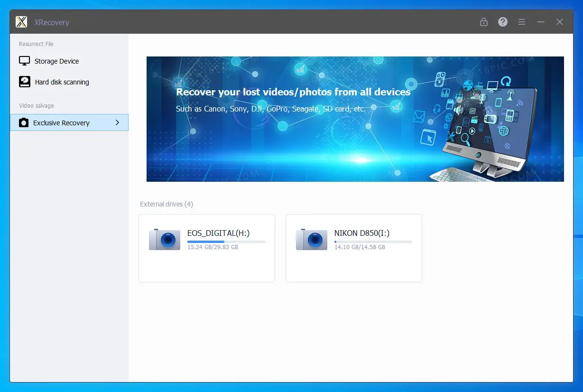Viewport: 583px width, 392px height.
Task: Click the EOS_DIGITAL storage usage bar
Action: 226,242
